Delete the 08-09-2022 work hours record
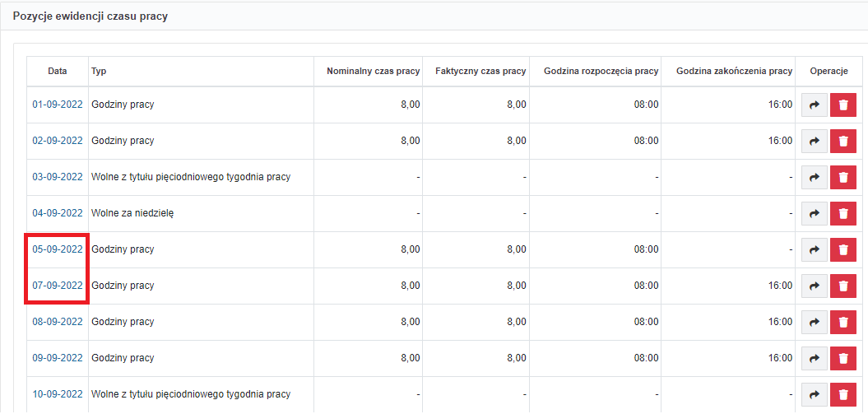Screen dimensions: 868x414 click(x=843, y=322)
